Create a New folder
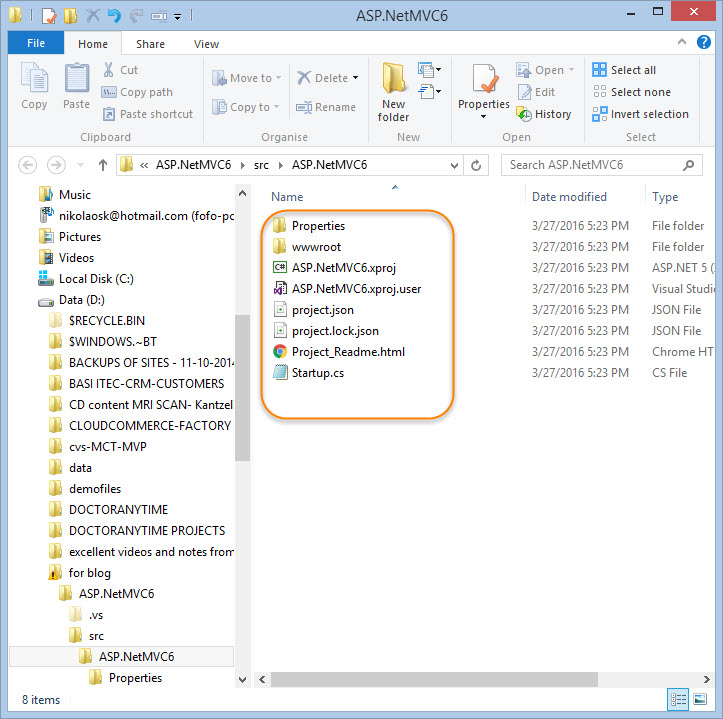 coord(393,92)
